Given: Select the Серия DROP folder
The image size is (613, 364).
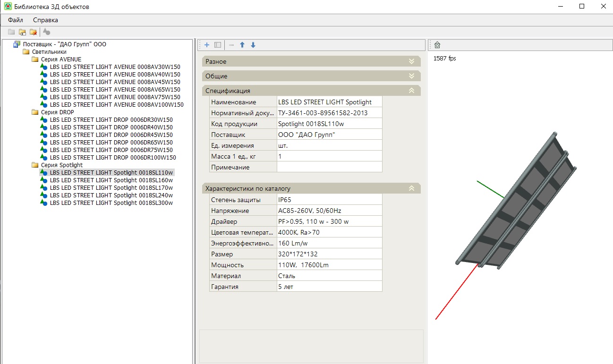Looking at the screenshot, I should point(57,112).
